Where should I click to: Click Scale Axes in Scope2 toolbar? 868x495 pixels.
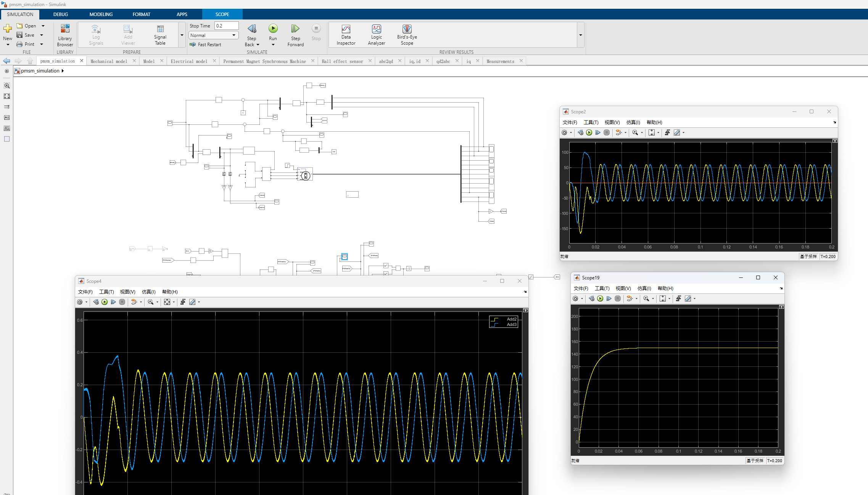coord(652,133)
